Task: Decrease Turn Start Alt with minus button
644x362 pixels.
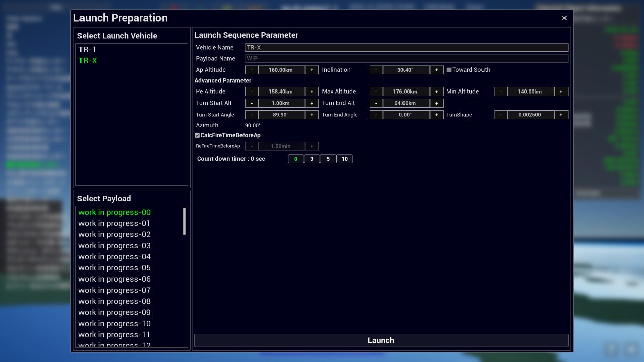Action: tap(252, 103)
